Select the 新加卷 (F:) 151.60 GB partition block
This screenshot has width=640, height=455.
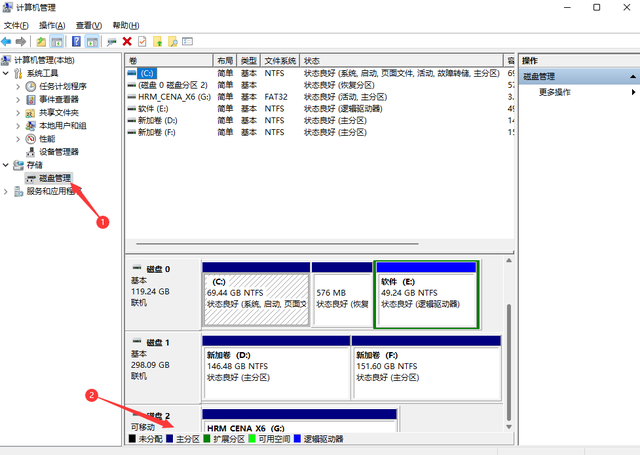[x=426, y=367]
